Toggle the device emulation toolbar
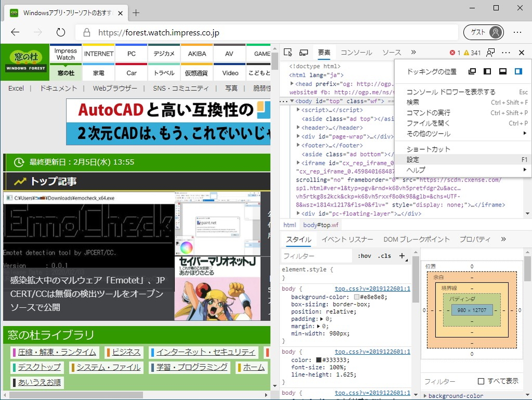Screen dimensions: 532x400 (304, 52)
